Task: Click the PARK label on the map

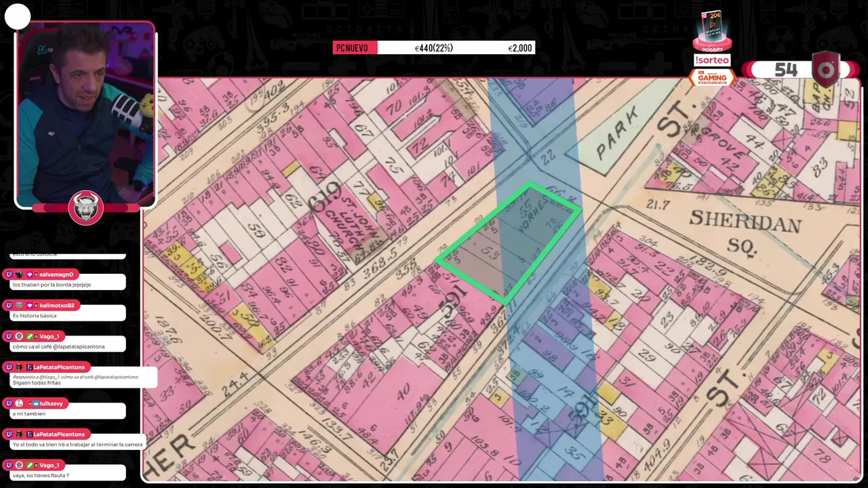Action: click(x=618, y=133)
